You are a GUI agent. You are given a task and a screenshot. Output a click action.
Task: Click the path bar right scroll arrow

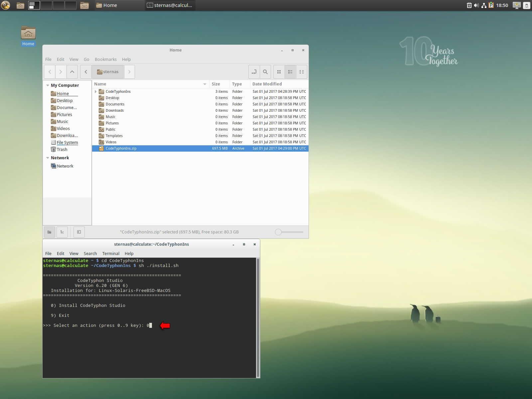(x=129, y=72)
